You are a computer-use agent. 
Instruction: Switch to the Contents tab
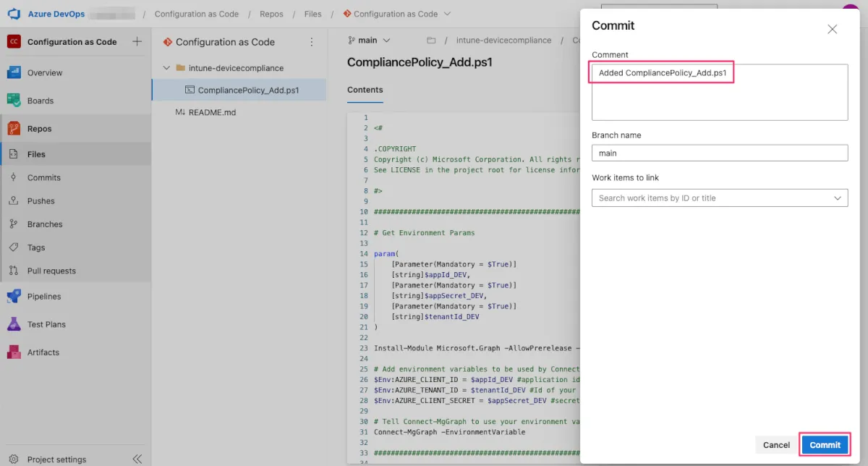pos(365,90)
